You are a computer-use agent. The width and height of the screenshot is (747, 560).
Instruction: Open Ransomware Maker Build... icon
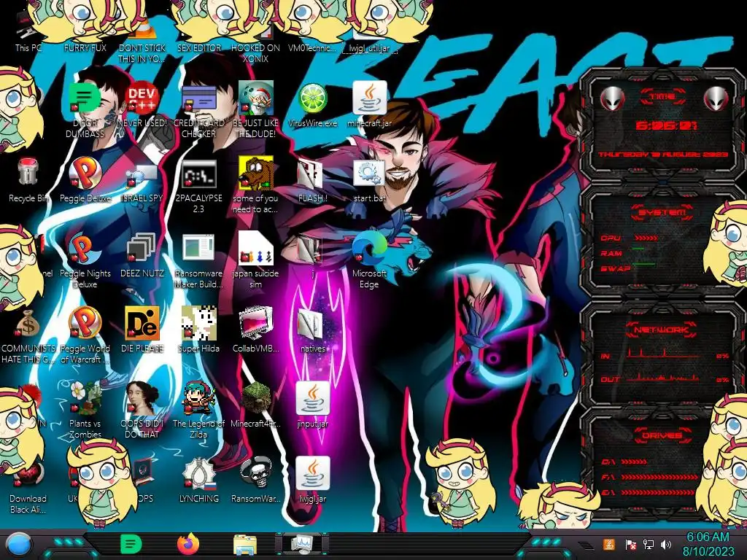[x=198, y=248]
